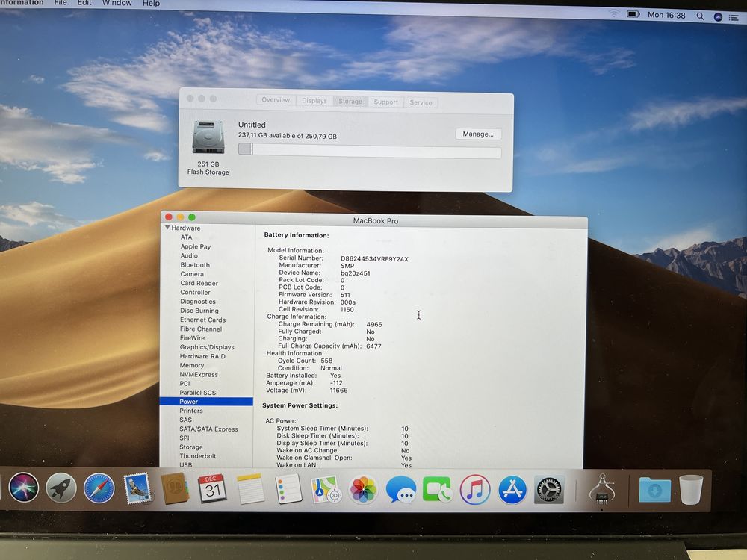Select Memory in the sidebar
The image size is (747, 560).
191,365
